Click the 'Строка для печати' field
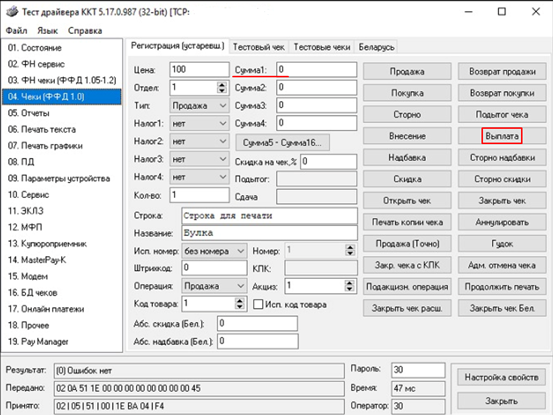 [269, 215]
